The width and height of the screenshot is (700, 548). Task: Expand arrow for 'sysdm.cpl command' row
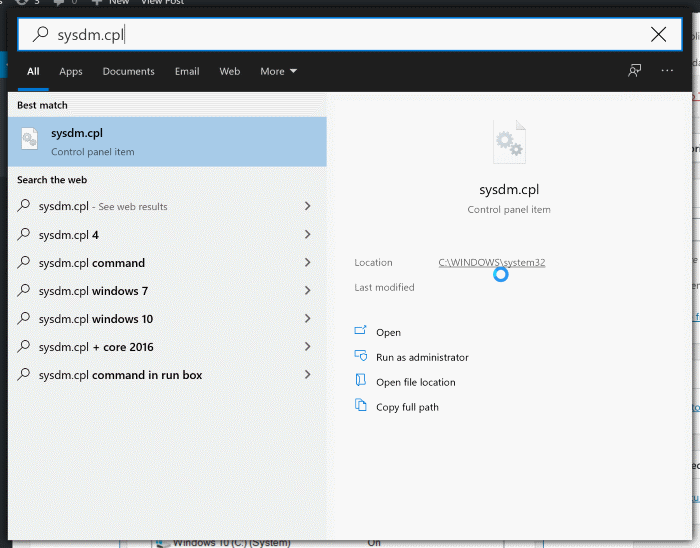coord(308,262)
